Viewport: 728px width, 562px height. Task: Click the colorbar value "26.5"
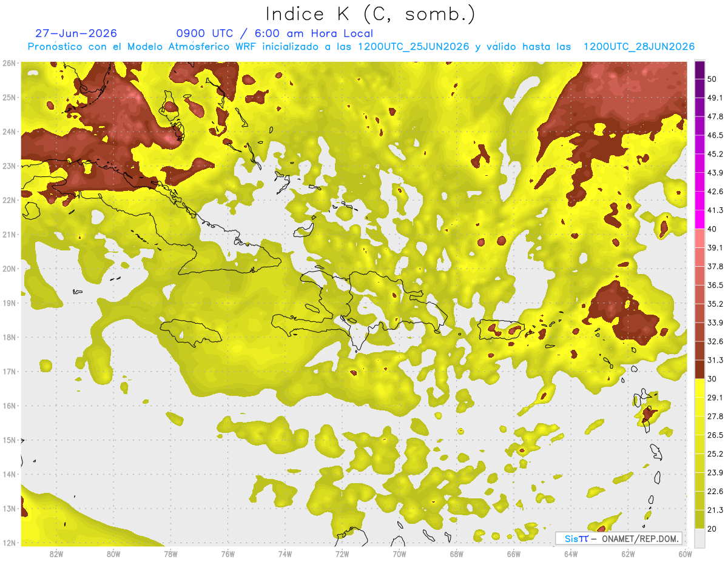(x=715, y=435)
